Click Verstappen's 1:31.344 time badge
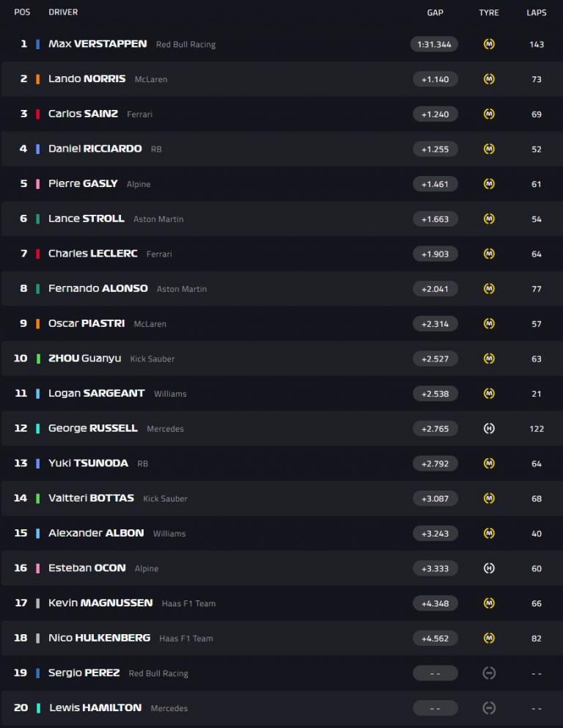 coord(434,44)
